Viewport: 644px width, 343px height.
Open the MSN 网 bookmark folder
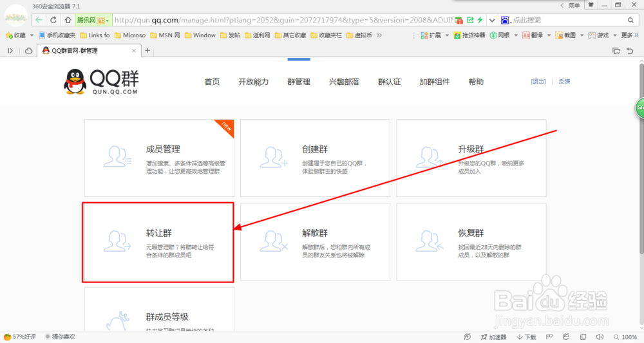[165, 35]
